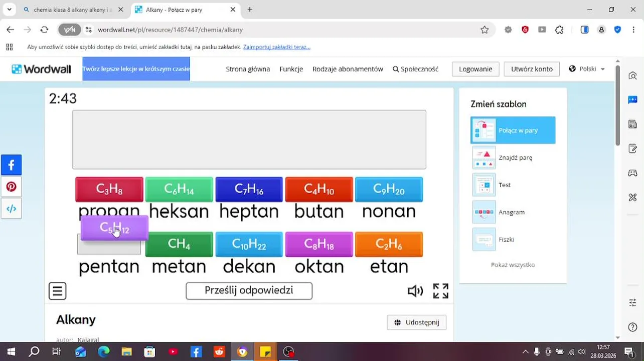Viewport: 644px width, 361px height.
Task: Open Reddit from taskbar
Action: (x=219, y=351)
